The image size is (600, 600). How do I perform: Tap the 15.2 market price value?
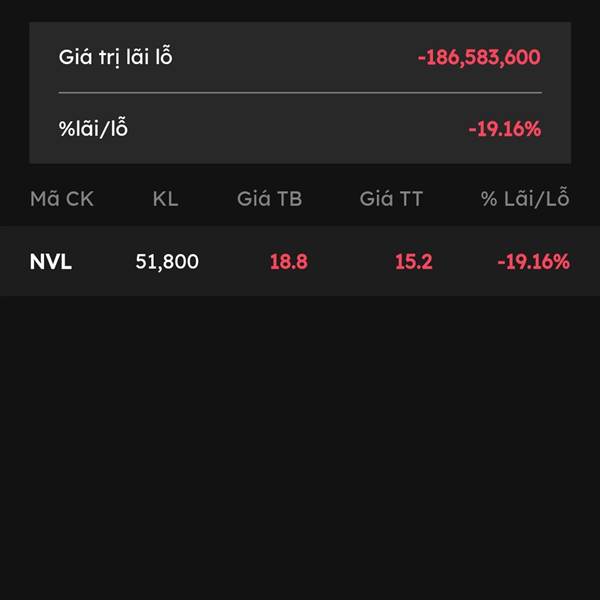point(414,262)
